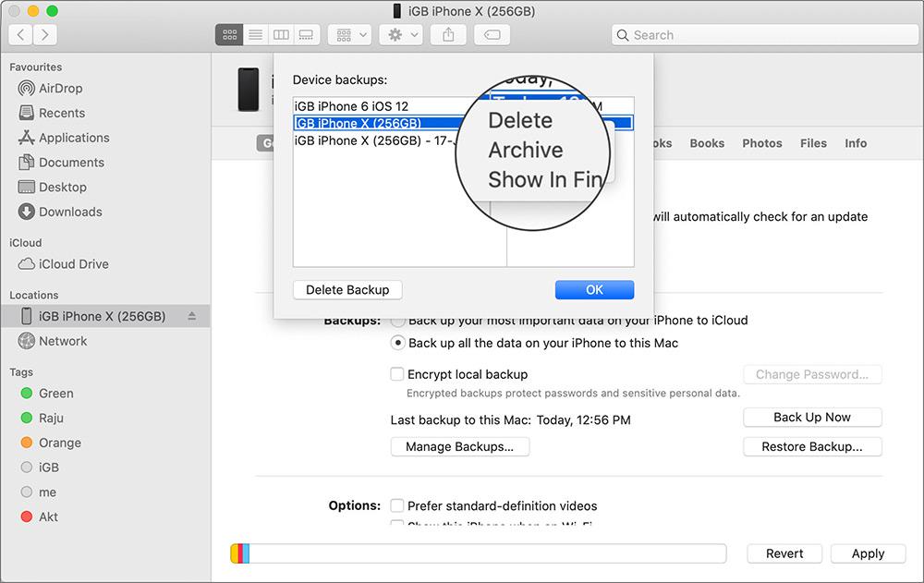
Task: Switch to the Info tab
Action: 856,143
